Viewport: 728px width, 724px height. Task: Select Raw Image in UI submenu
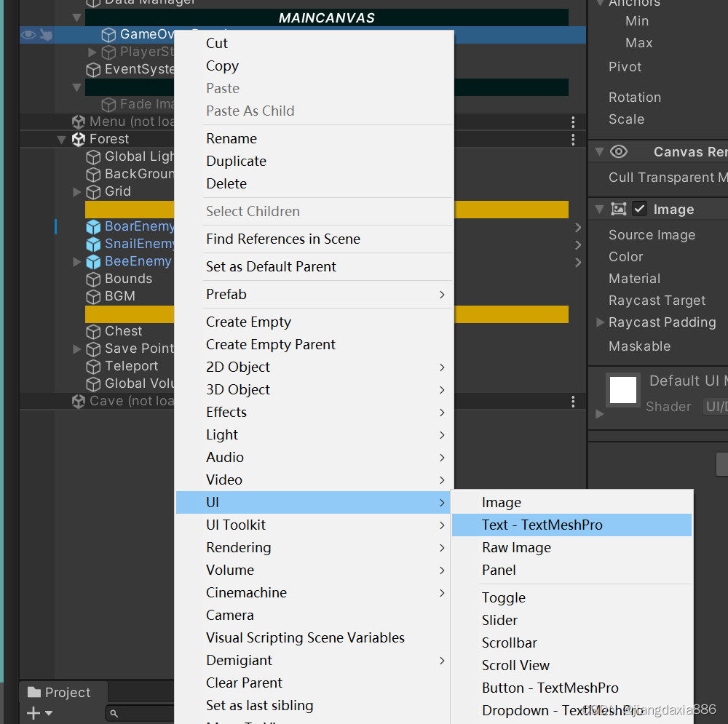click(x=571, y=548)
